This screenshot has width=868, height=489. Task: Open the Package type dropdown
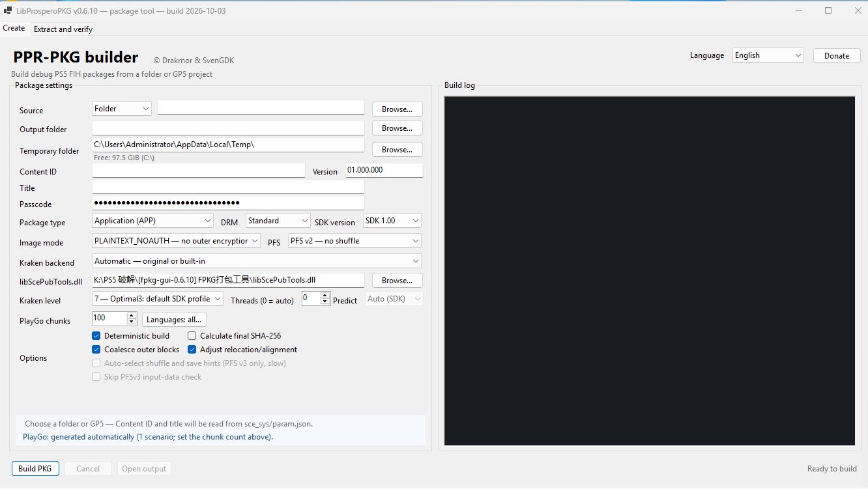coord(152,221)
